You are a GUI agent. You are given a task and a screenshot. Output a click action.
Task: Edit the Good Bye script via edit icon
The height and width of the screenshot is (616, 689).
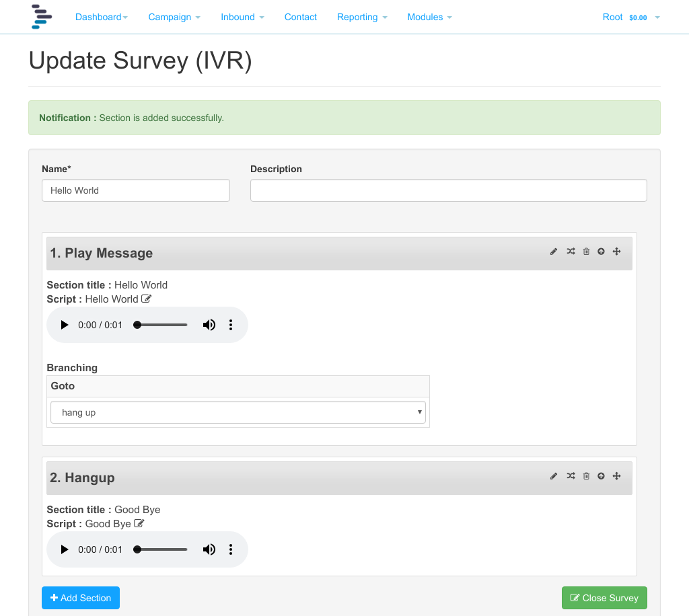(x=139, y=523)
